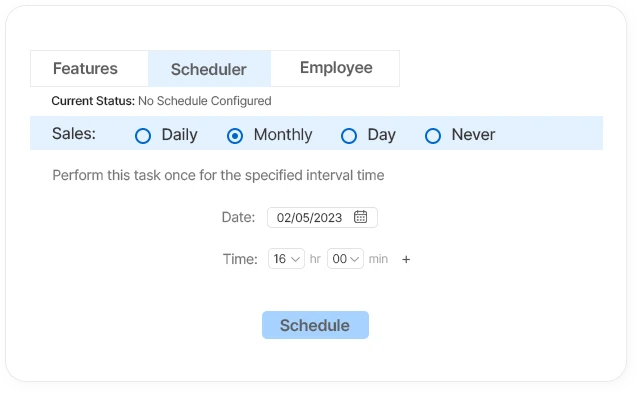Click the Never label text
This screenshot has height=393, width=638.
[x=473, y=135]
